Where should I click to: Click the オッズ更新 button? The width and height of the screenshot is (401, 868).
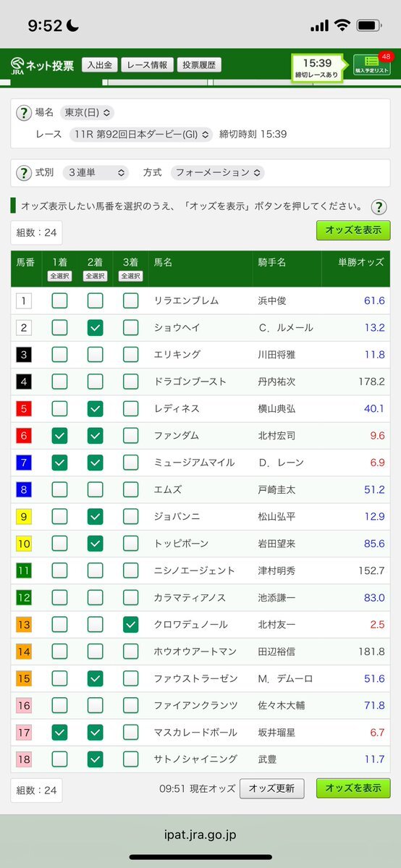(x=272, y=788)
